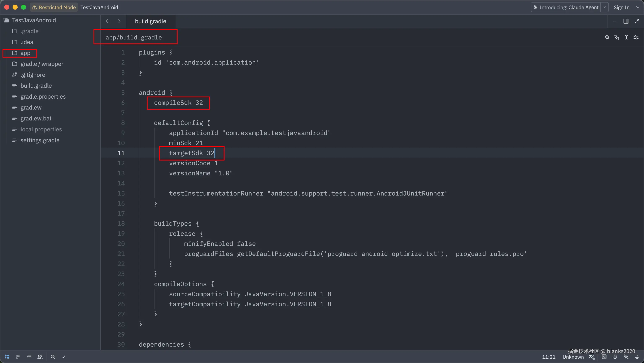Open the split pane icon in tab bar
This screenshot has height=363, width=644.
coord(626,21)
